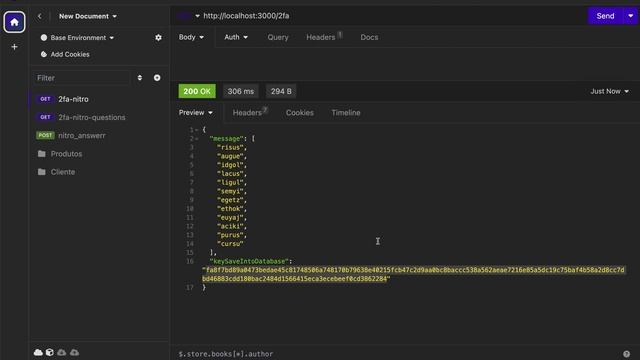Open the Body tab dropdown
The image size is (640, 360).
191,37
